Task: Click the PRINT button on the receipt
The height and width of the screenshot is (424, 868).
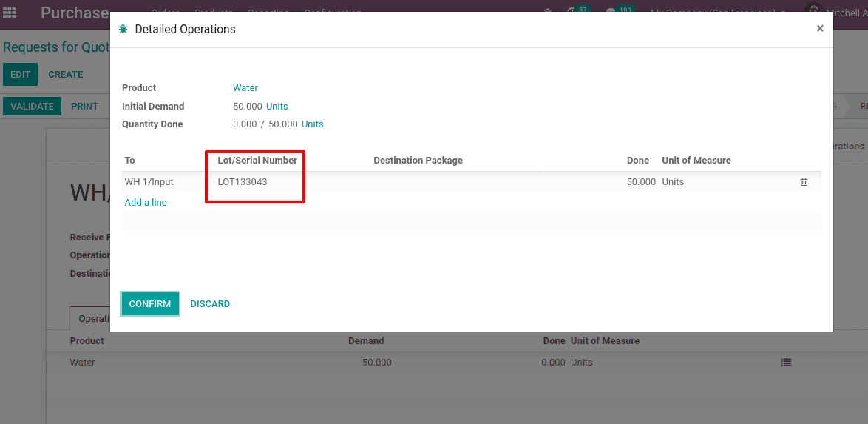Action: 84,107
